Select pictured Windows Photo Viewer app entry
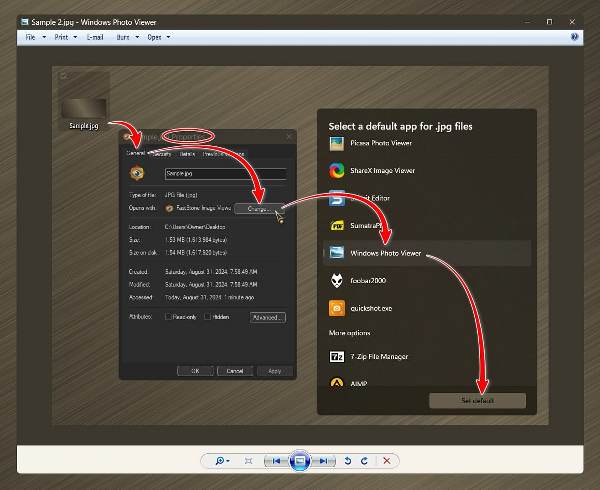Screen dimensions: 600x490 427,253
